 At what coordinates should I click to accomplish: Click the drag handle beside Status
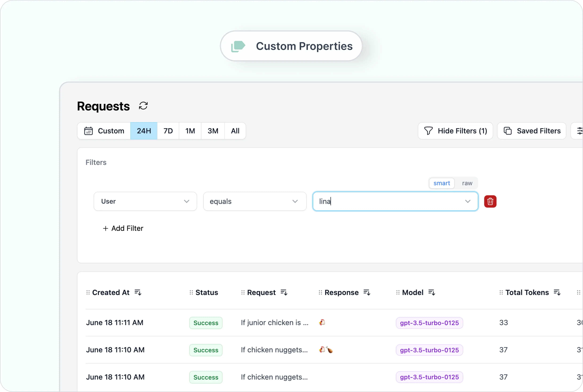point(191,292)
